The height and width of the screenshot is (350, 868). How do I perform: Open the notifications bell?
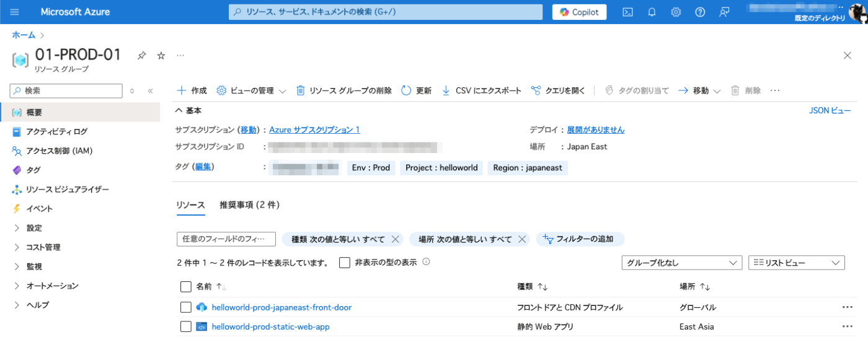(x=652, y=12)
